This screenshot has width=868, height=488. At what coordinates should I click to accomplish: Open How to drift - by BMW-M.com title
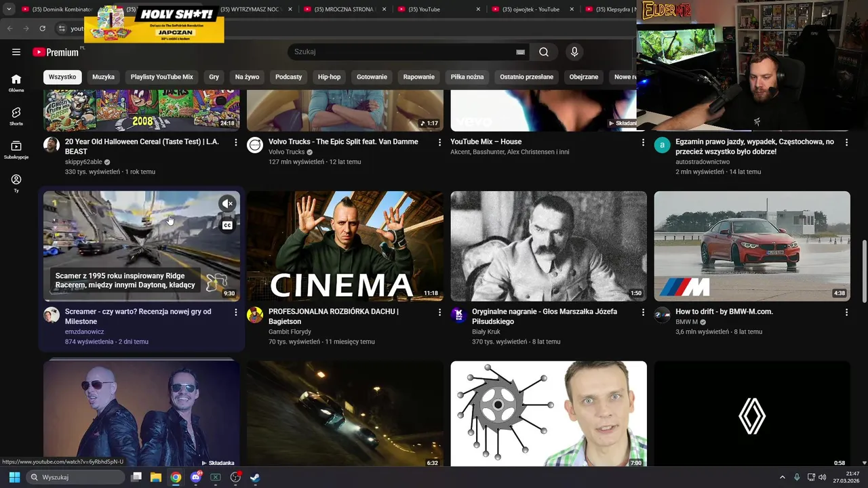724,312
